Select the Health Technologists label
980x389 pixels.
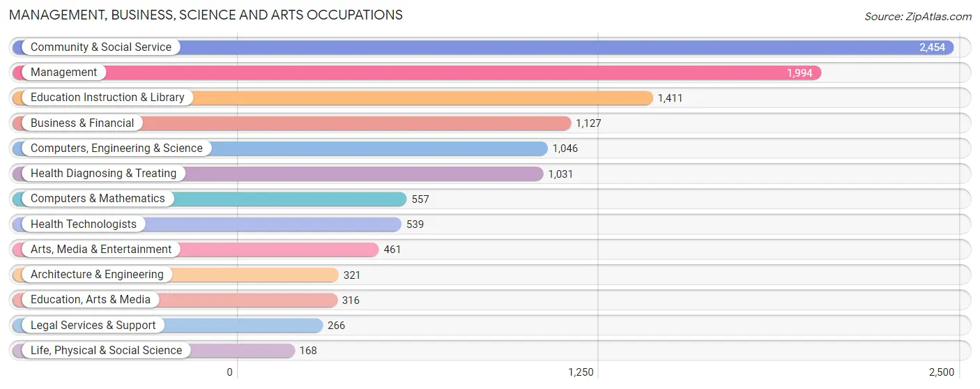pos(84,224)
